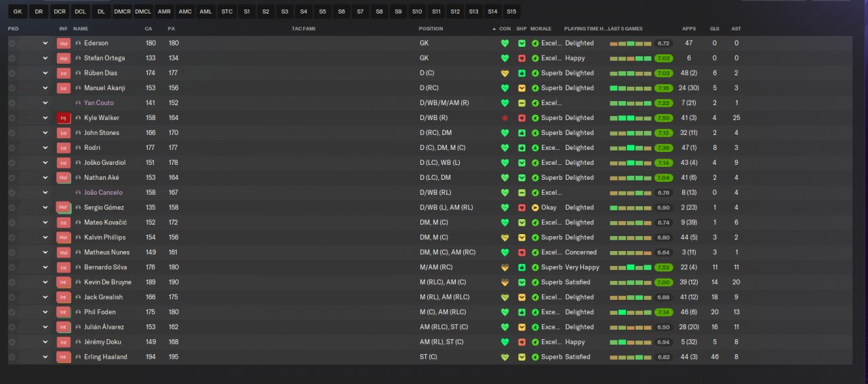Screen dimensions: 868x384
Task: Sort by the MORALE column header
Action: [x=540, y=28]
